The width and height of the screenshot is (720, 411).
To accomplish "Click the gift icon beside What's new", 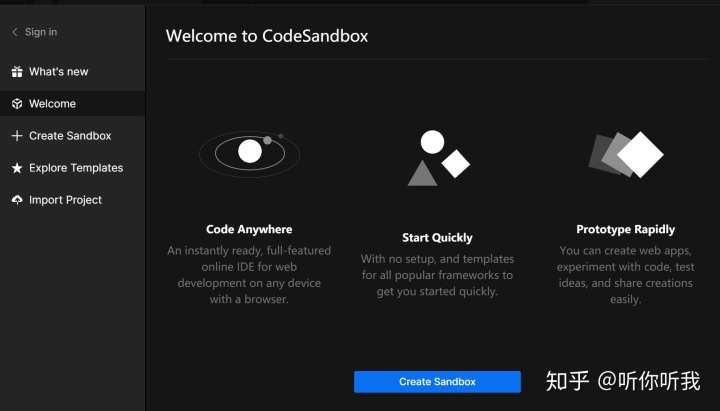I will point(17,72).
